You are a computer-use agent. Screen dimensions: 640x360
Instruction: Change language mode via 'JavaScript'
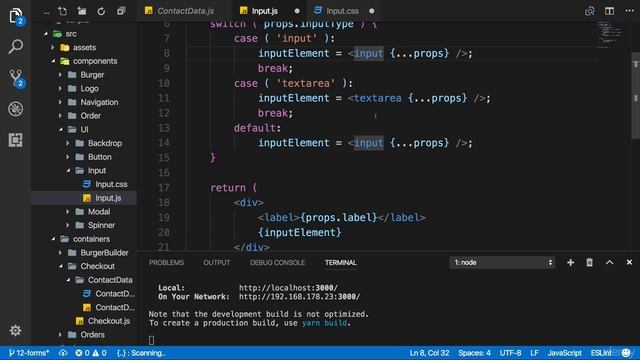pos(564,353)
